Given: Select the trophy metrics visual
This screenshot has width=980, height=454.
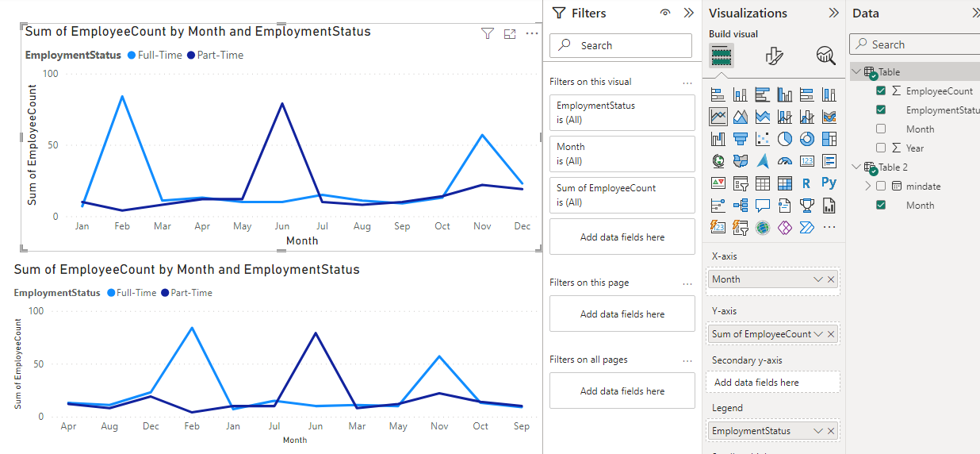Looking at the screenshot, I should coord(807,206).
